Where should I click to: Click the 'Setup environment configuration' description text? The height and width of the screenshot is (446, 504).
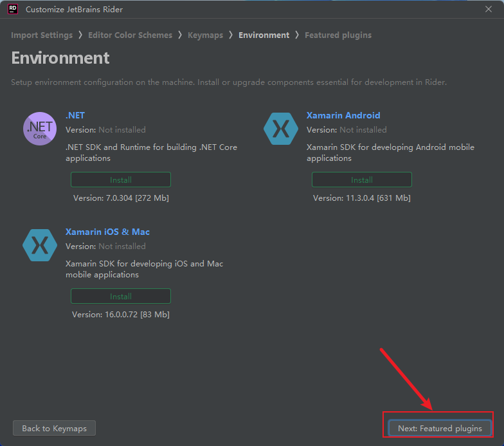(x=229, y=82)
